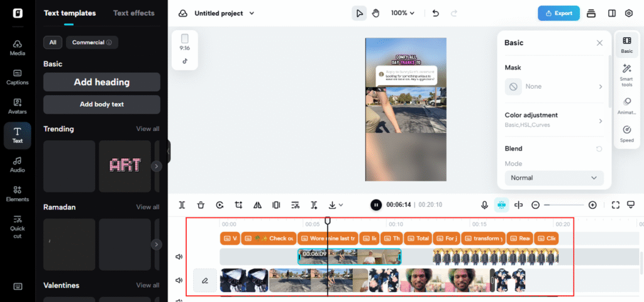Open the 100% zoom level dropdown
The image size is (644, 302).
pos(402,13)
